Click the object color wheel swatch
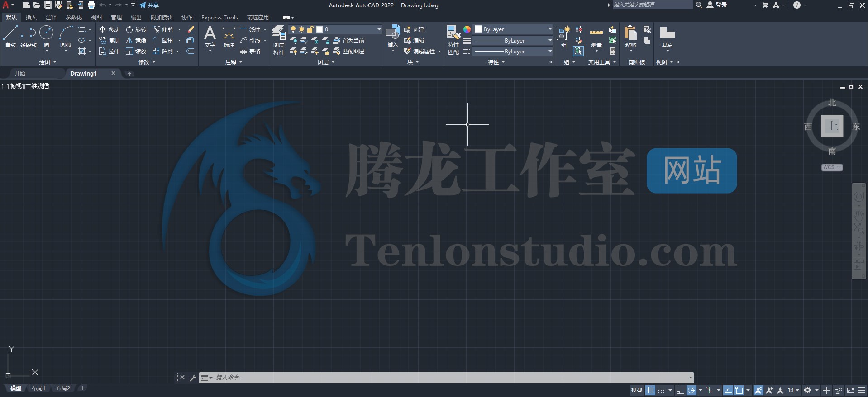 [x=467, y=29]
